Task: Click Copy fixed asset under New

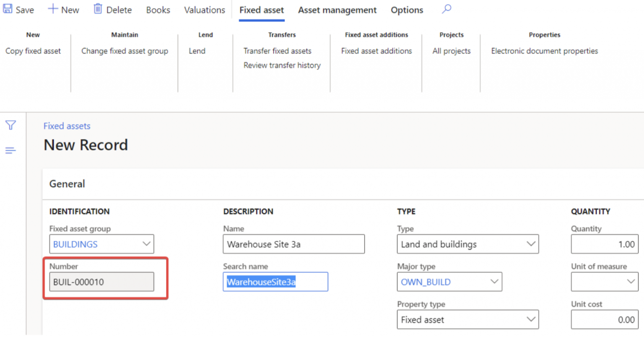Action: pos(34,51)
